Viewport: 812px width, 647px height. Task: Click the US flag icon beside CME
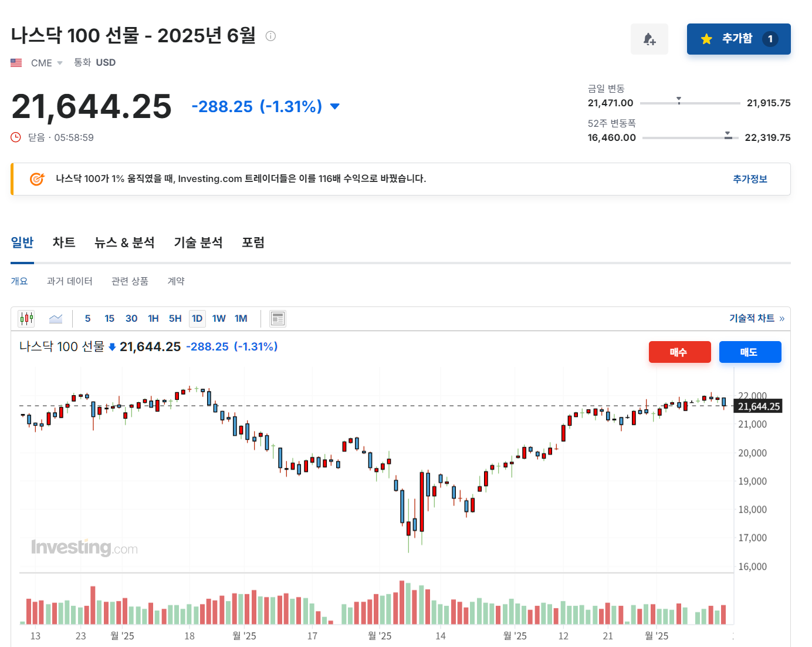click(16, 62)
